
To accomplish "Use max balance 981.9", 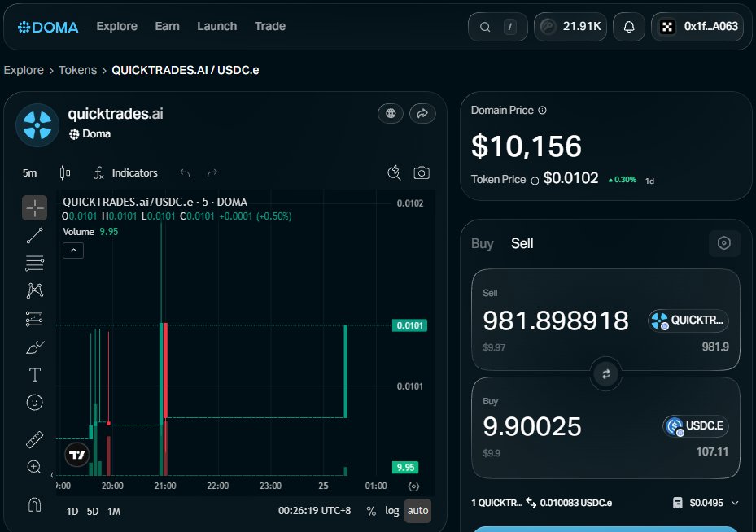I will click(715, 347).
